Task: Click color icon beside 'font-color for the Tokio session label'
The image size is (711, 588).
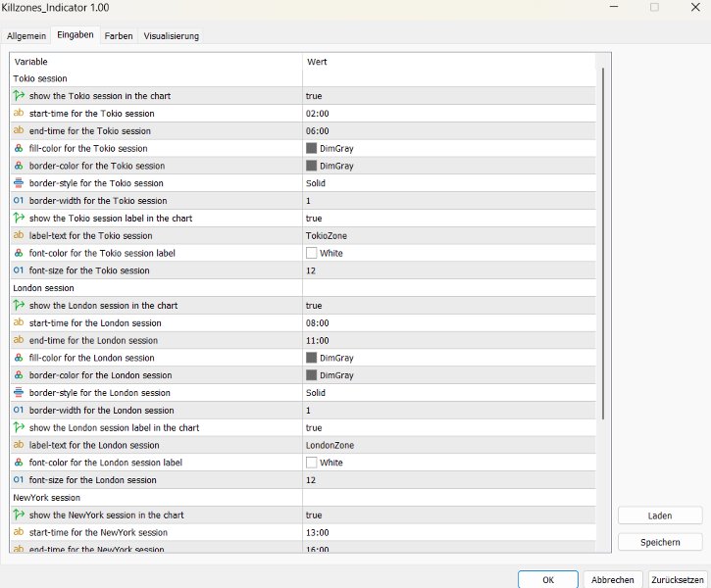Action: tap(19, 253)
